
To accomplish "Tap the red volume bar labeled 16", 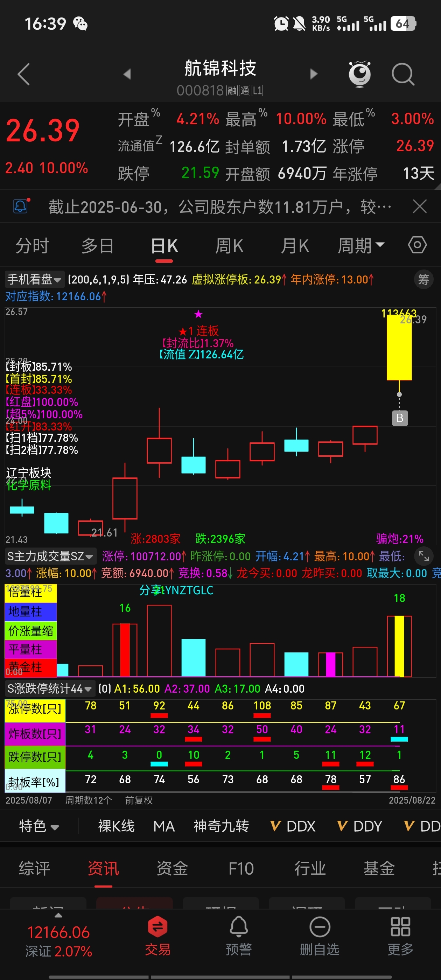I will (x=125, y=650).
